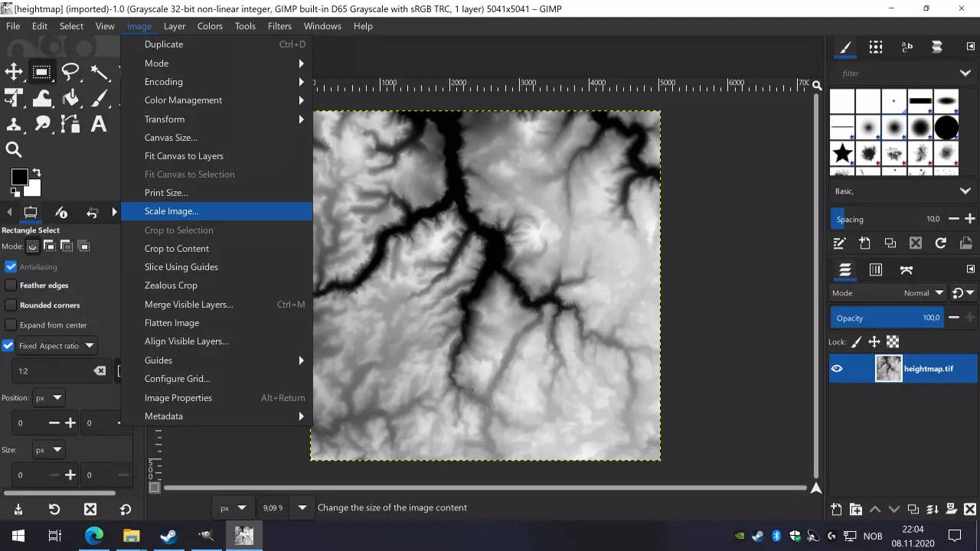The height and width of the screenshot is (551, 980).
Task: Click the Scale Image menu entry
Action: 171,211
